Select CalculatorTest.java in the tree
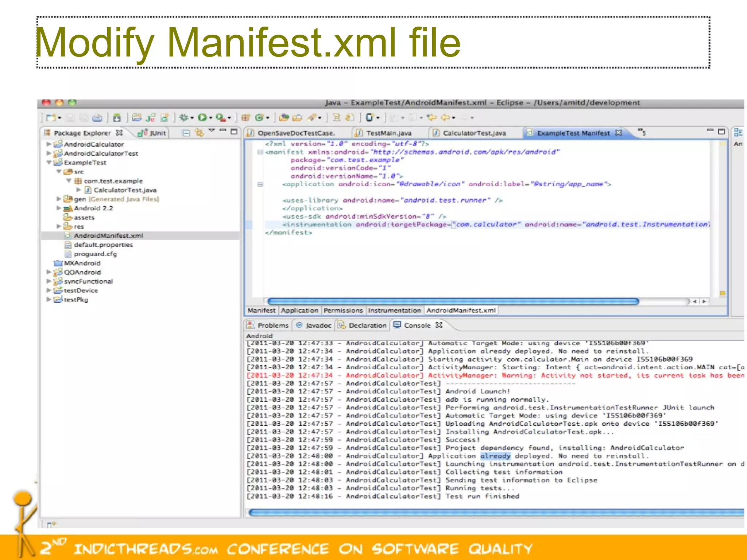747x560 pixels. [x=125, y=190]
